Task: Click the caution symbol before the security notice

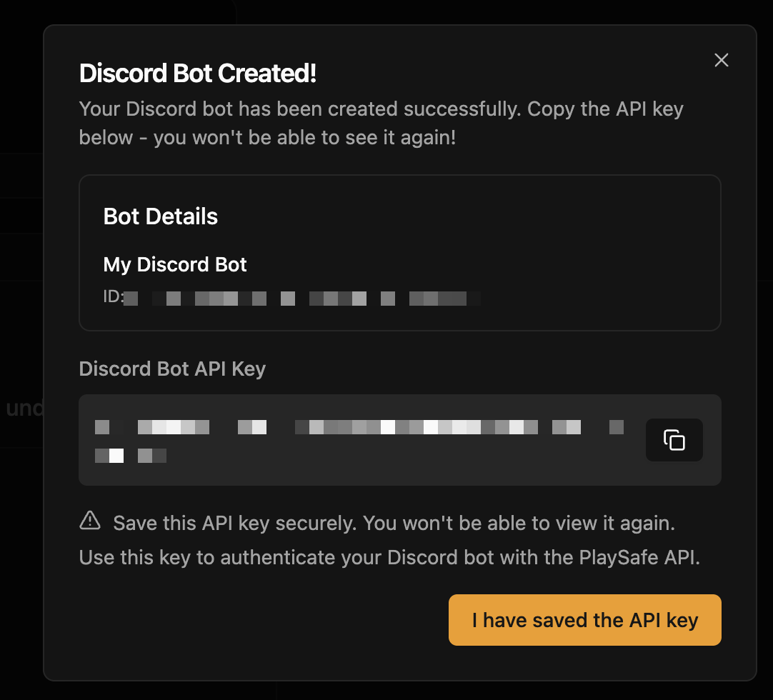Action: coord(89,521)
